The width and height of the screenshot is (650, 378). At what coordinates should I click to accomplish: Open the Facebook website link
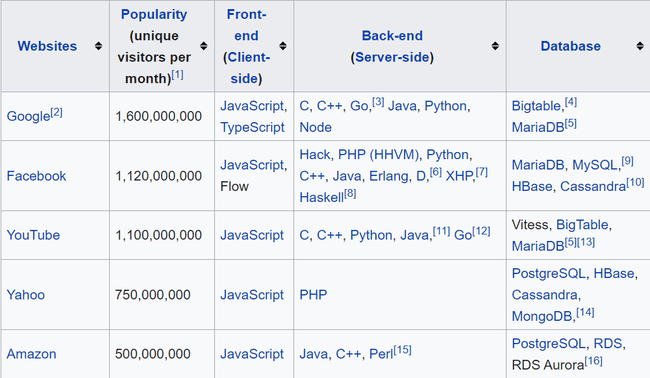(x=36, y=176)
